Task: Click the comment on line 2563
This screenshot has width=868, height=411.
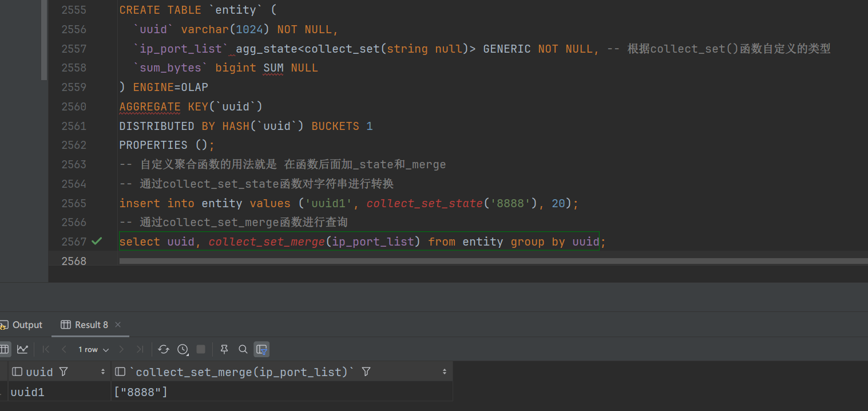Action: coord(283,164)
